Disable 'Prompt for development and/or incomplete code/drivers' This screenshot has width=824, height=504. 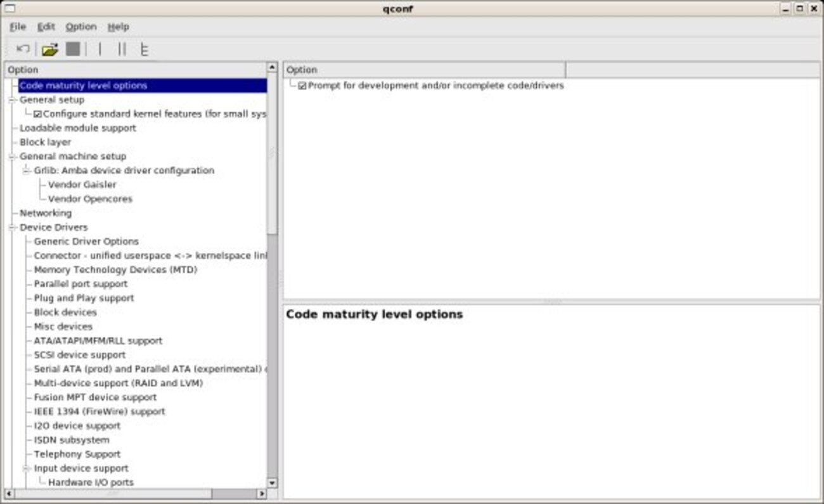(302, 85)
